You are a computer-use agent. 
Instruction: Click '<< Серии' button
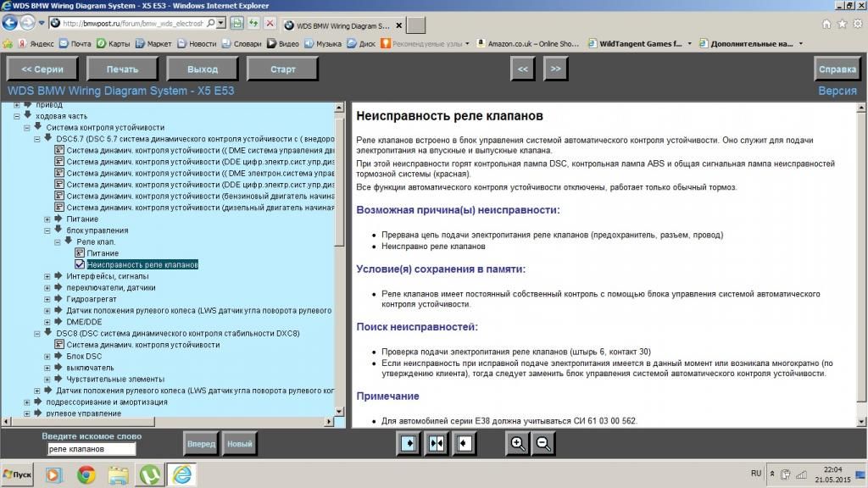[42, 69]
